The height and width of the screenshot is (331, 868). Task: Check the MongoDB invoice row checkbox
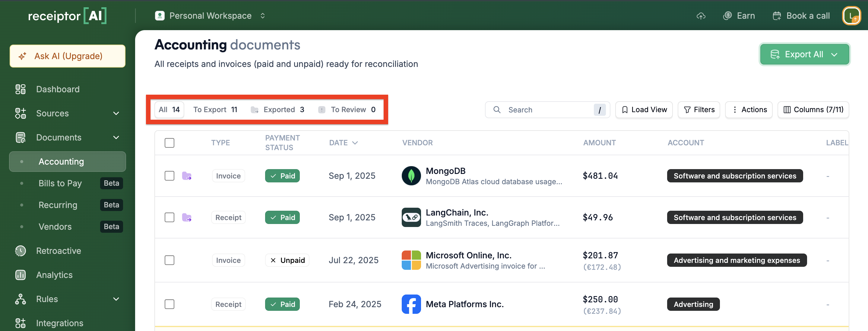pos(169,176)
